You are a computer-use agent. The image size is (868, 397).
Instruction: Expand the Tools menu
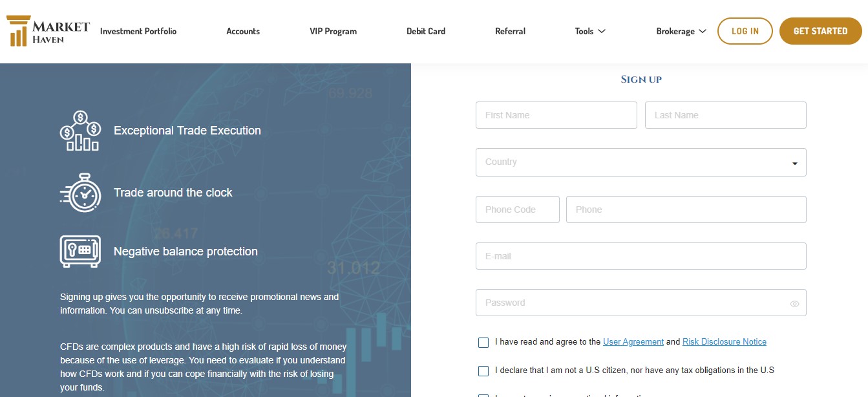point(590,31)
